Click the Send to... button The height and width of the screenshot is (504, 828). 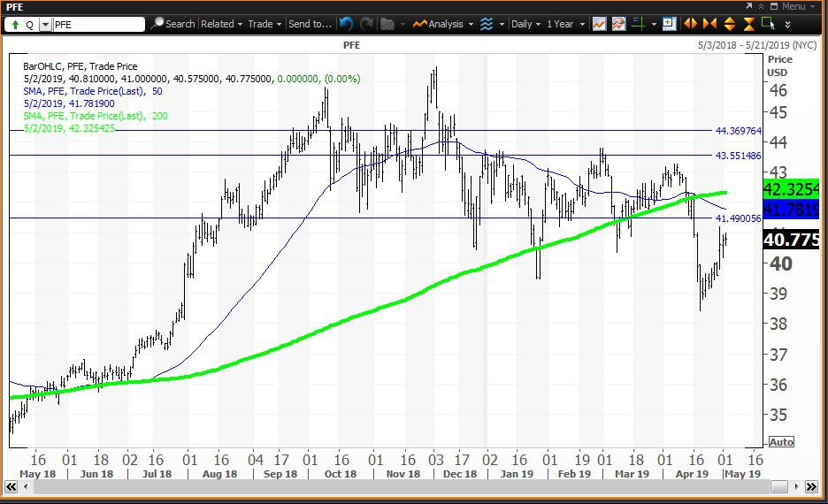pyautogui.click(x=310, y=24)
